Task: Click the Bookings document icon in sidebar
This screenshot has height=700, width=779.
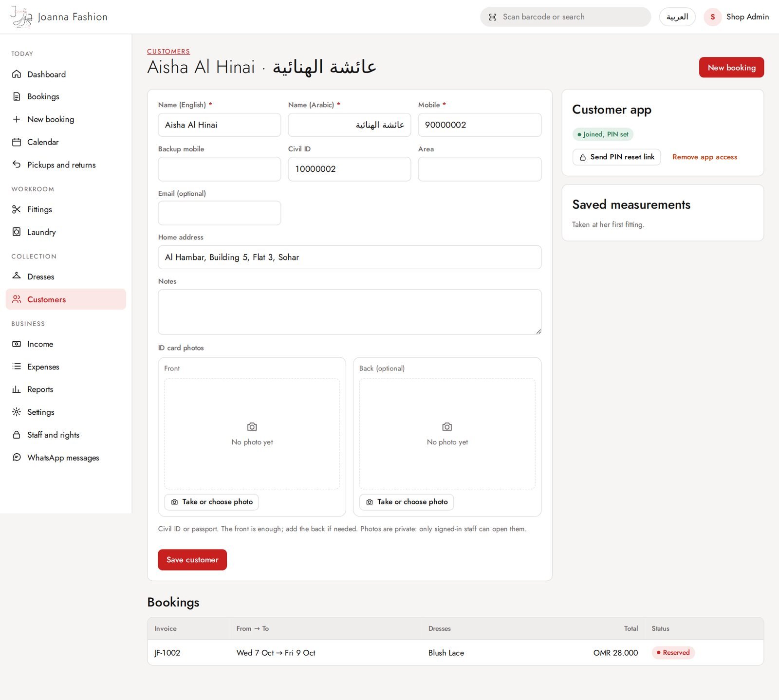Action: click(17, 96)
